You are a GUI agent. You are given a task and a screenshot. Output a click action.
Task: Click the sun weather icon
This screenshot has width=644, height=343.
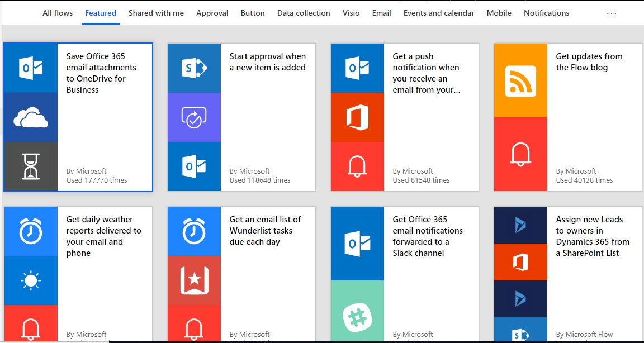[31, 281]
